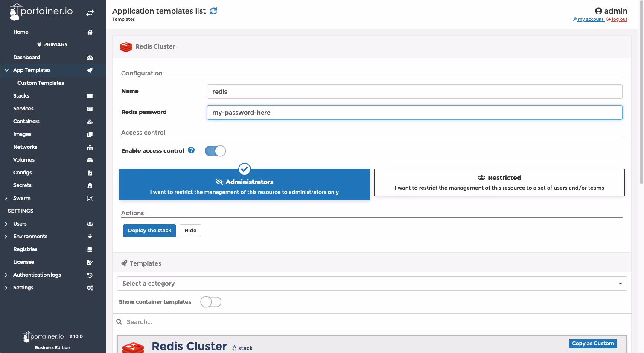Click the Networks sitemap icon
This screenshot has height=353, width=644.
(90, 147)
